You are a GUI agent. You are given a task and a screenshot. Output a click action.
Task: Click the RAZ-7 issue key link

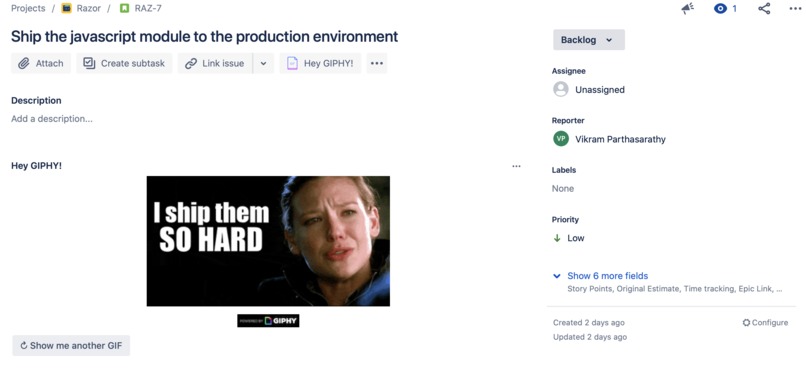148,8
